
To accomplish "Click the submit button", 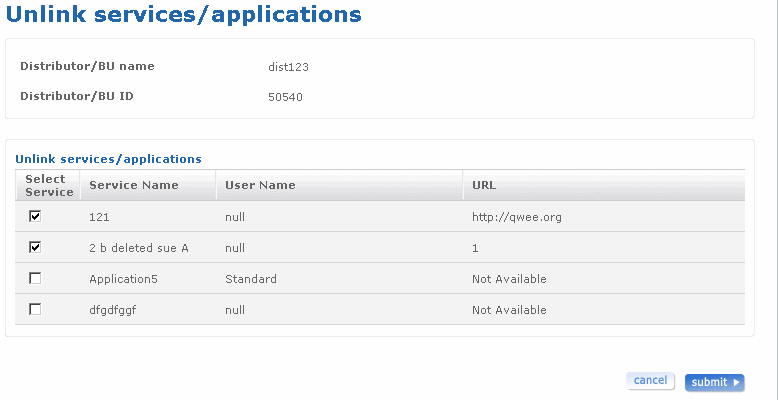I will tap(714, 382).
